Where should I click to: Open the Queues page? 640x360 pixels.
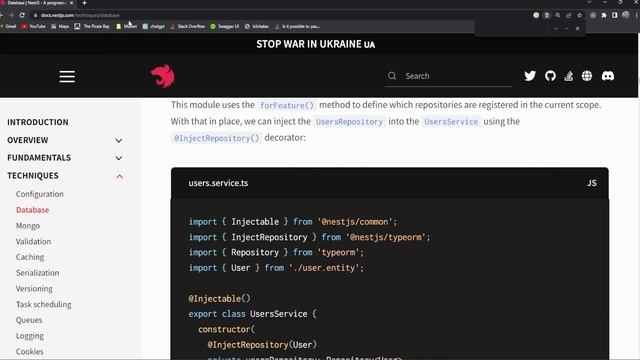pos(29,320)
